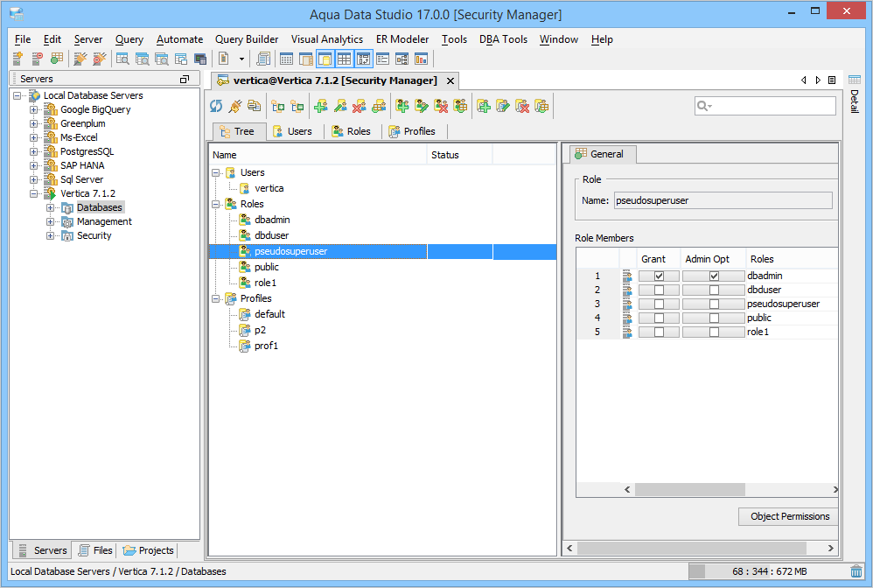873x588 pixels.
Task: Show the open tabs list button
Action: coord(833,80)
